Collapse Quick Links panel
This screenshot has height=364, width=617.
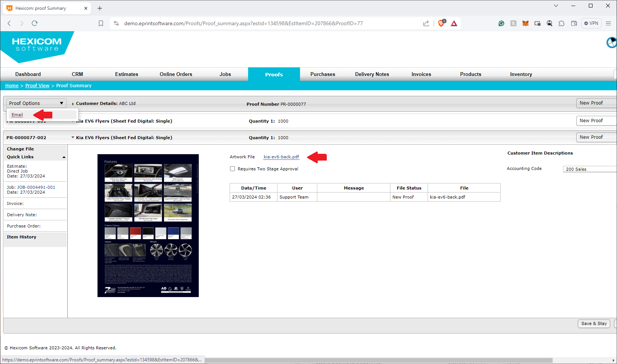64,157
